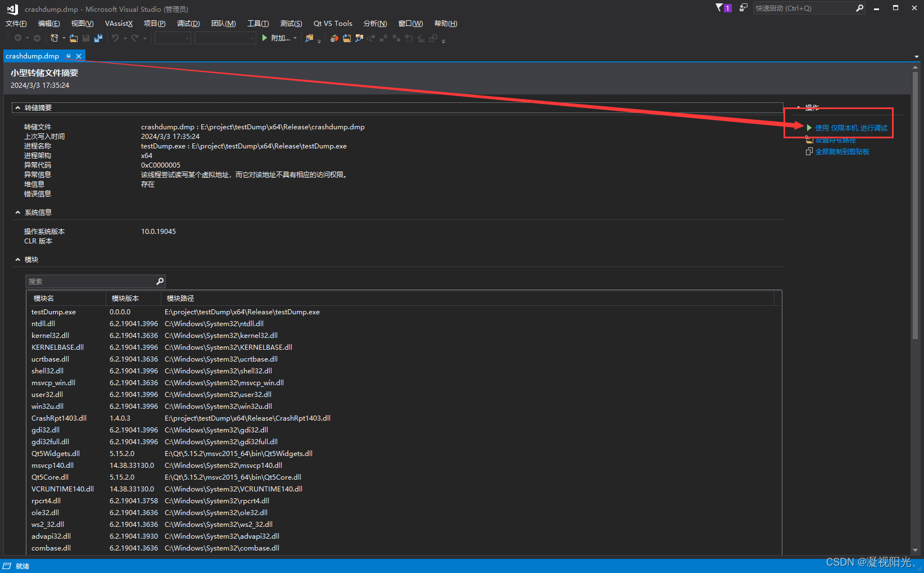Click the search magnifier in the quick launch box

pos(859,8)
